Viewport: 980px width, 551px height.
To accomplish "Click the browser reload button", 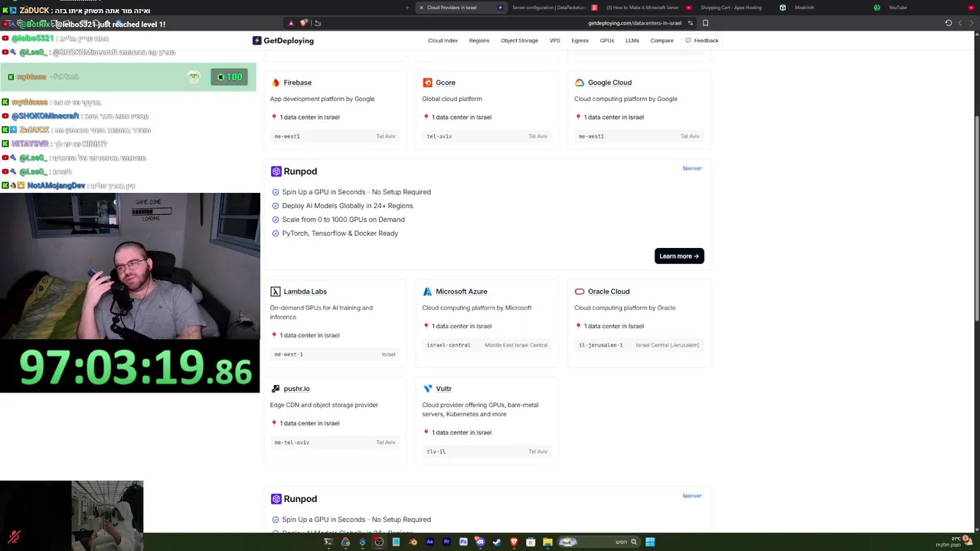I will point(948,23).
